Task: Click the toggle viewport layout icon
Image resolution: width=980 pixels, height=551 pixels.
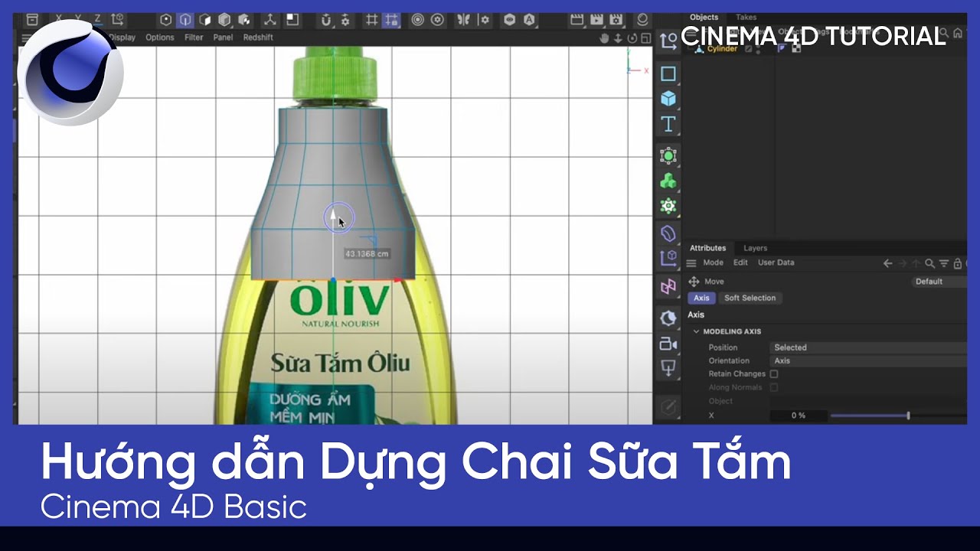Action: coord(645,38)
